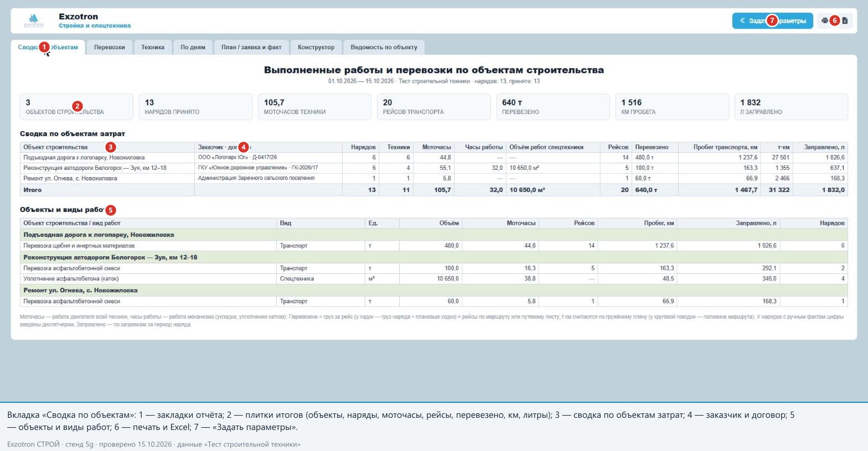
Task: Open the «Техника» tab
Action: tap(153, 48)
